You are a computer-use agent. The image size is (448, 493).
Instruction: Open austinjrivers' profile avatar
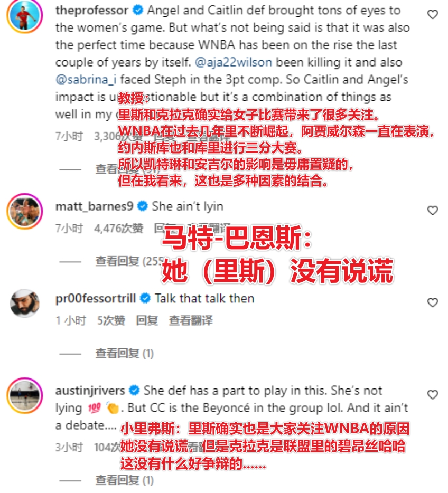coord(24,395)
